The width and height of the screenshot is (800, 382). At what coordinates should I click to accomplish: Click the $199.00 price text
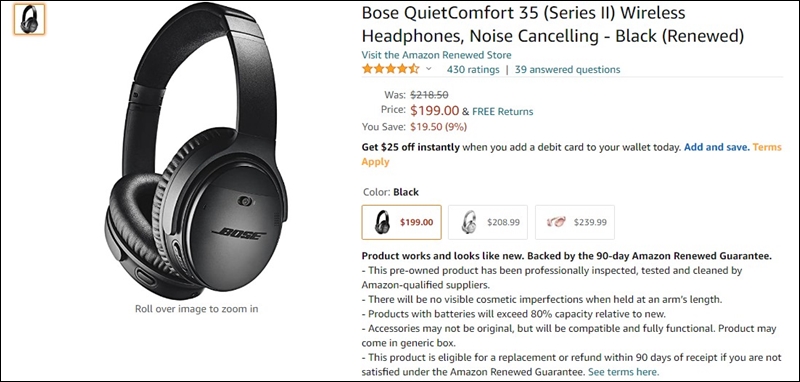(435, 110)
